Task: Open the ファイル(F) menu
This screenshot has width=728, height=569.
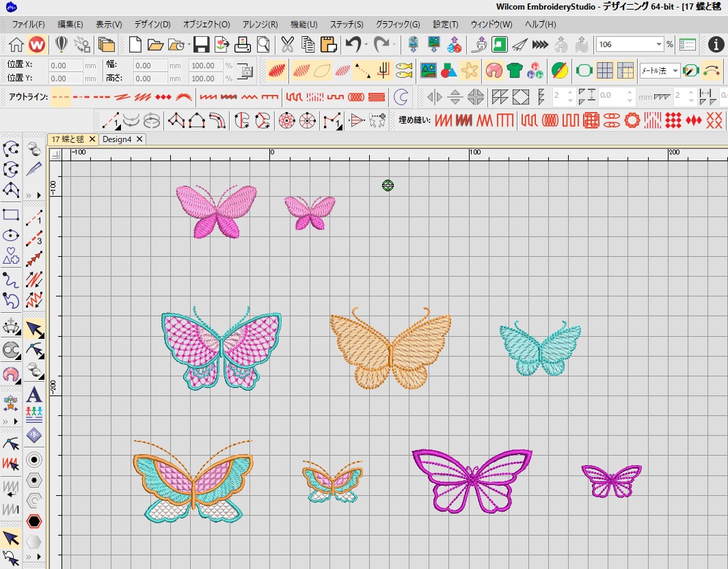Action: tap(28, 24)
